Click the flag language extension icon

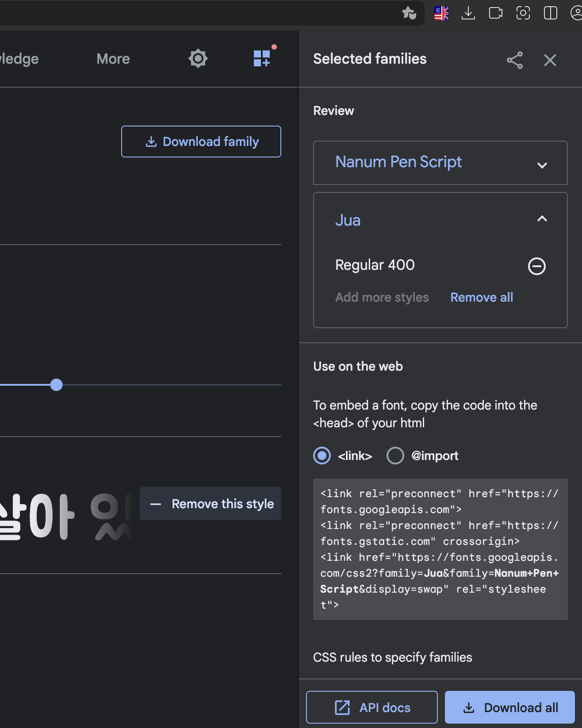441,13
